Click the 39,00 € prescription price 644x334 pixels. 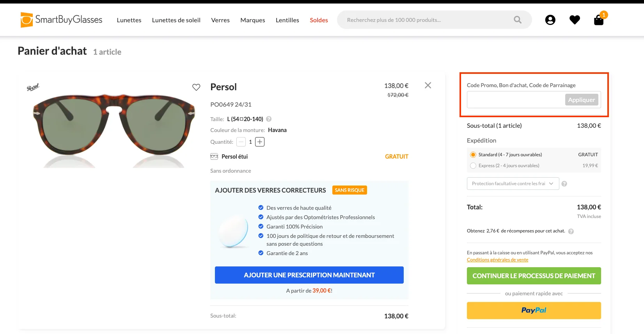tap(322, 291)
